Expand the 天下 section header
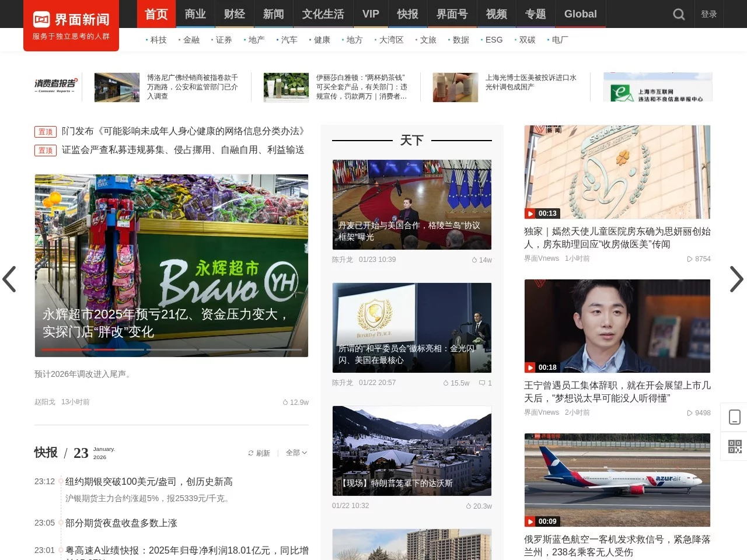This screenshot has height=560, width=747. (411, 140)
